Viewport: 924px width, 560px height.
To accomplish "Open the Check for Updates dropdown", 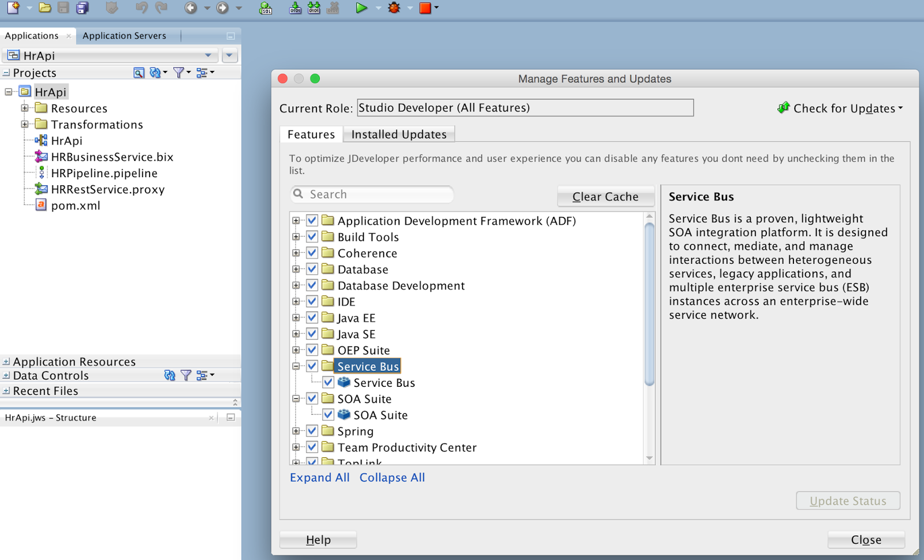I will click(x=840, y=108).
